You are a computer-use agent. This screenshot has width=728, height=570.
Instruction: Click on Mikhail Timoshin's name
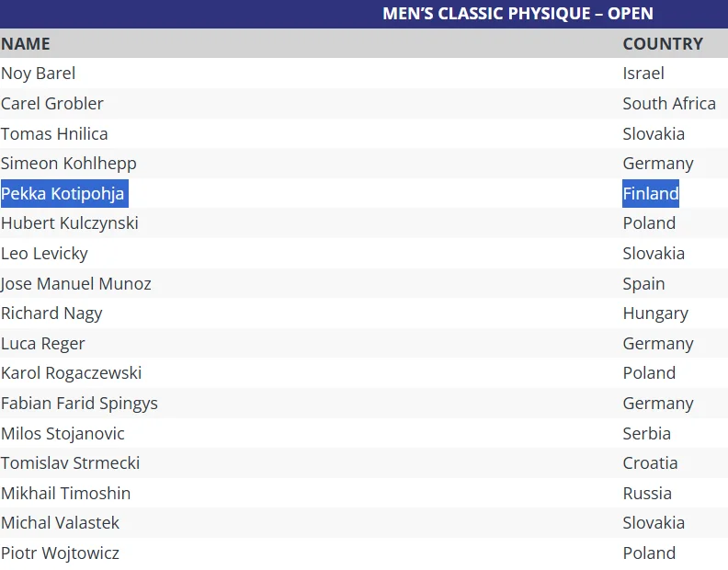[x=66, y=494]
